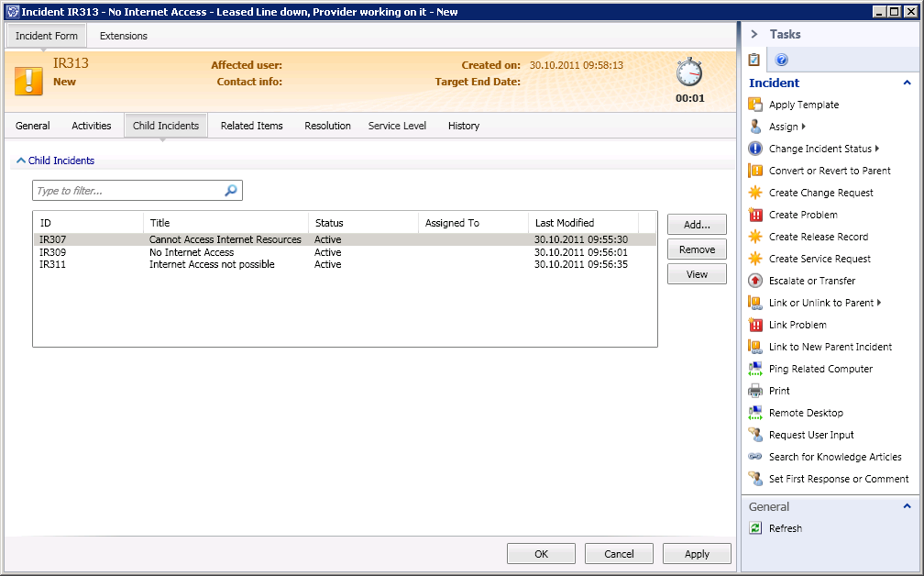Click the Apply Template icon
Screen dimensions: 924x576
755,105
